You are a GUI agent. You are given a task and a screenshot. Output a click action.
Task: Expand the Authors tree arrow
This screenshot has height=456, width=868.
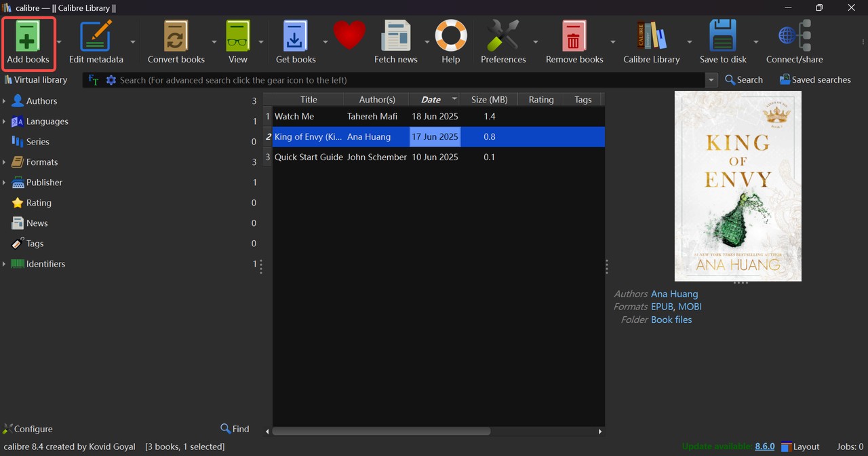[x=4, y=101]
